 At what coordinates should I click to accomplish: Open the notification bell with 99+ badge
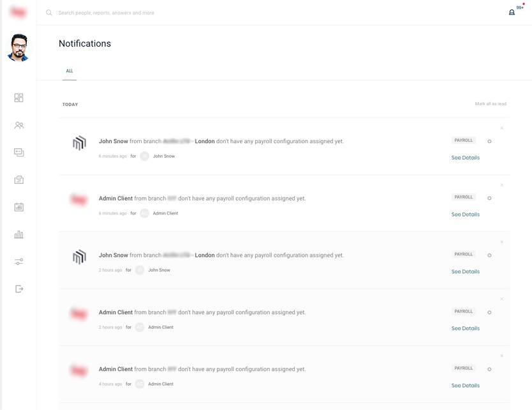point(512,12)
